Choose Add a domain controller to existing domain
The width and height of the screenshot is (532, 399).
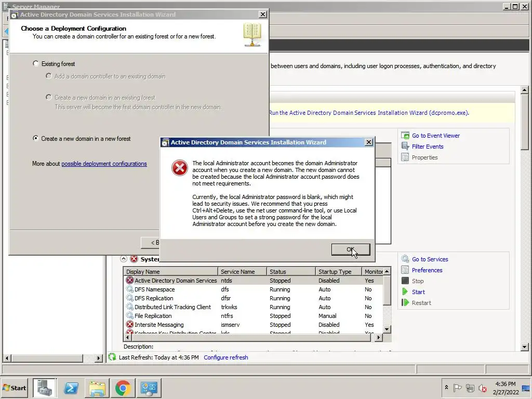coord(48,76)
